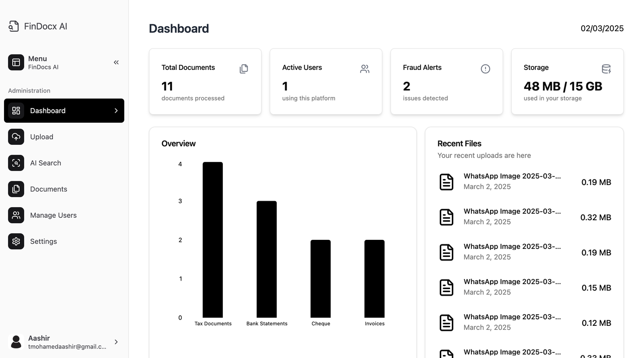Click the Invoices bar in chart
The width and height of the screenshot is (644, 358).
pyautogui.click(x=374, y=279)
